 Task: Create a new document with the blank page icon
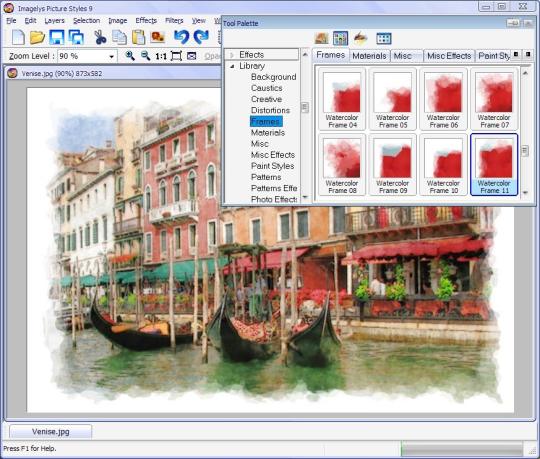(x=18, y=37)
